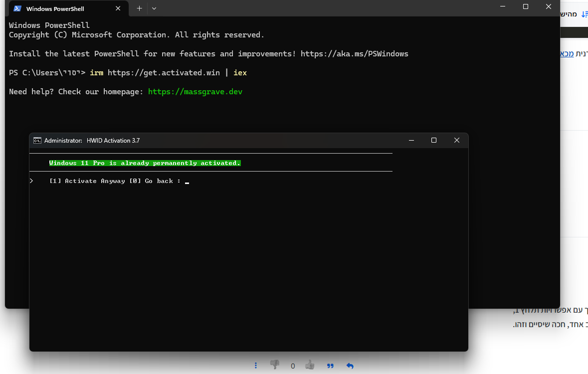Click the post vote count number
Image resolution: width=588 pixels, height=374 pixels.
(x=293, y=366)
